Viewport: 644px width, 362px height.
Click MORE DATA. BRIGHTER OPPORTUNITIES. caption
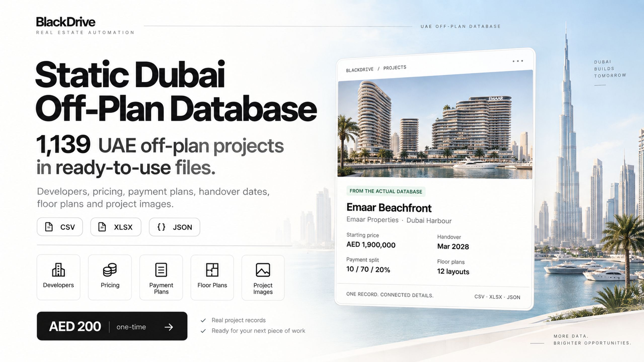[x=592, y=340]
